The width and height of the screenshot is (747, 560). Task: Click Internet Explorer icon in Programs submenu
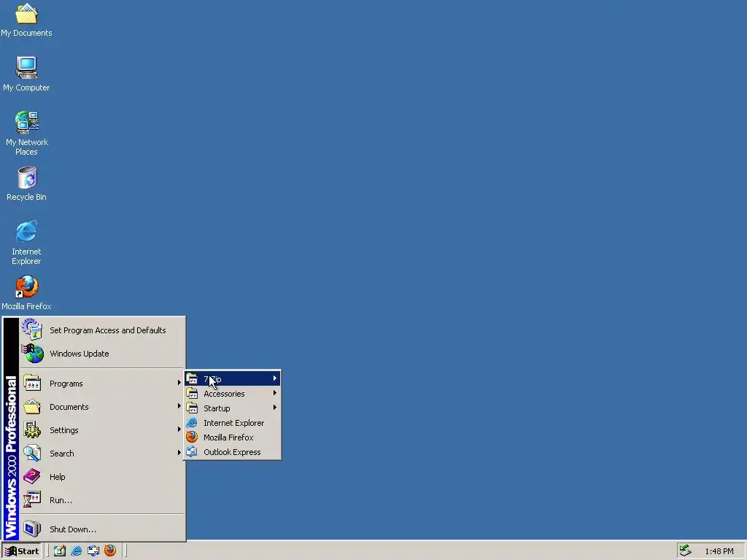(x=192, y=422)
